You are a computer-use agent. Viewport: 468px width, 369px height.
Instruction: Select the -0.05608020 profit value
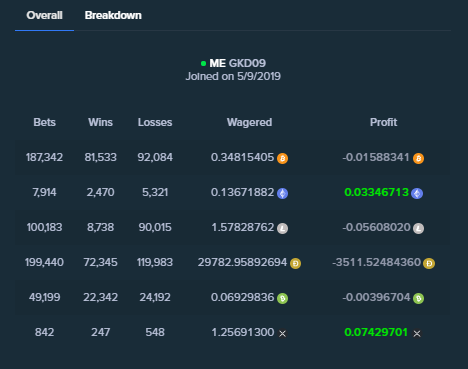click(376, 227)
